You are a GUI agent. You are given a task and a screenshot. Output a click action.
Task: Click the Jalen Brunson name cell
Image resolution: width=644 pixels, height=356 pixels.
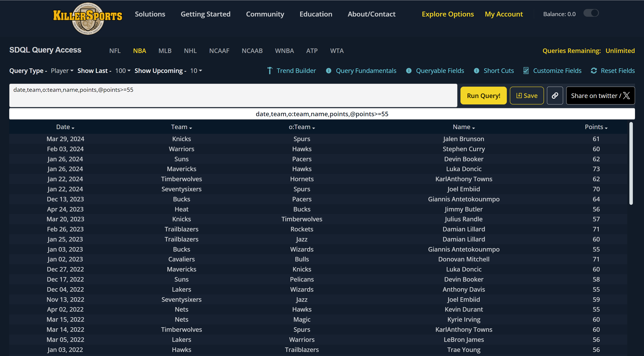tap(464, 139)
